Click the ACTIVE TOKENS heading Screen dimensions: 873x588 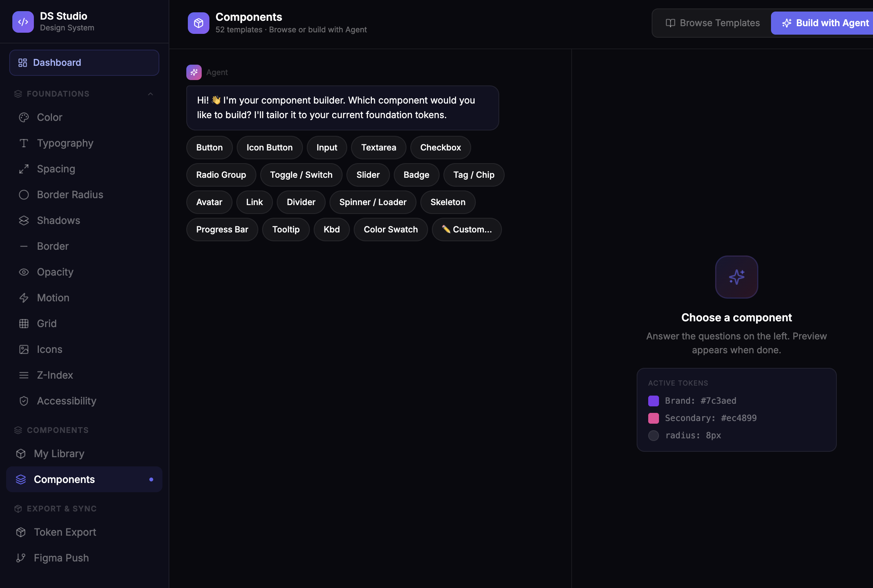(x=678, y=383)
